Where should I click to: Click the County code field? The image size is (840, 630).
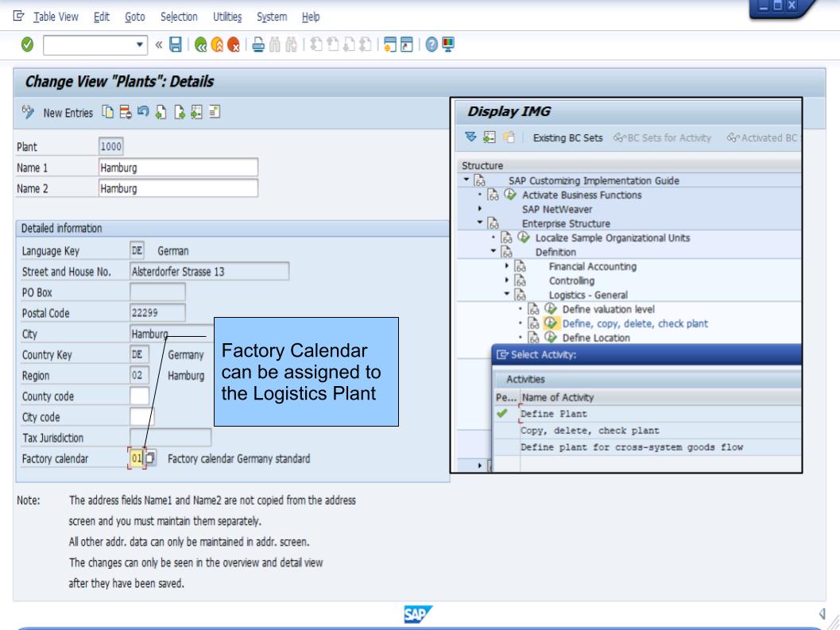pos(139,396)
